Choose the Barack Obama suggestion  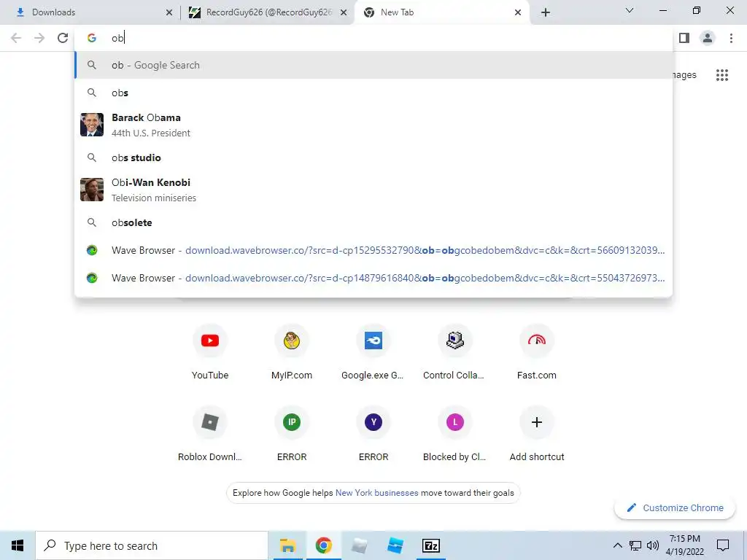(373, 125)
